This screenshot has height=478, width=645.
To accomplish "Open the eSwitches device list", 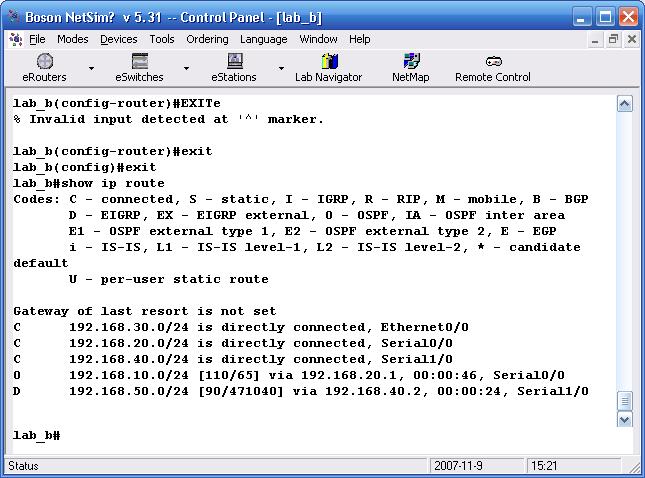I will pyautogui.click(x=139, y=67).
